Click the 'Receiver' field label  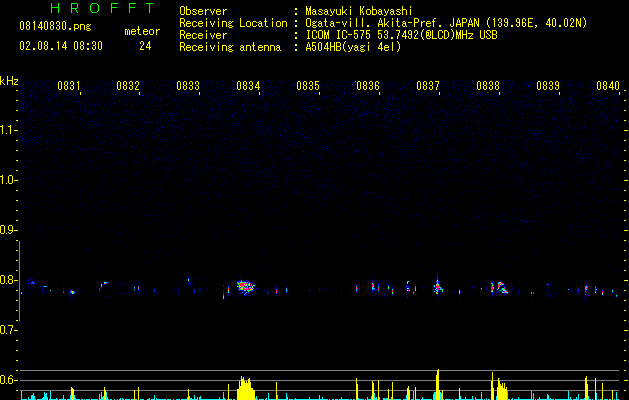click(203, 35)
